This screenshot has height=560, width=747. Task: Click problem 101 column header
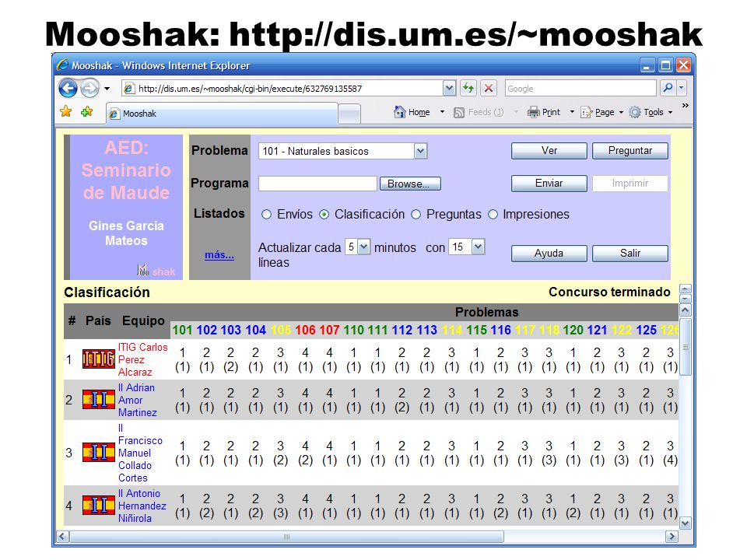click(182, 330)
